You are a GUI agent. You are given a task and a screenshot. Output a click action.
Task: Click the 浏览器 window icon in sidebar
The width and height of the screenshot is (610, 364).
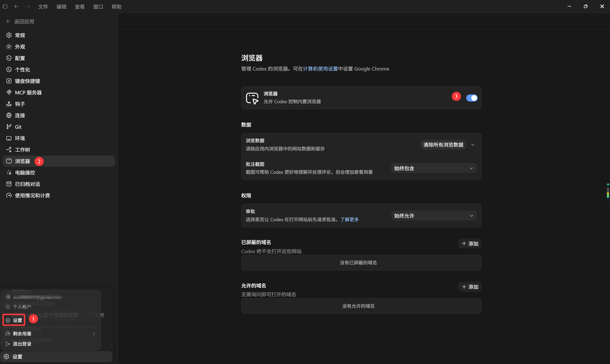pos(9,161)
